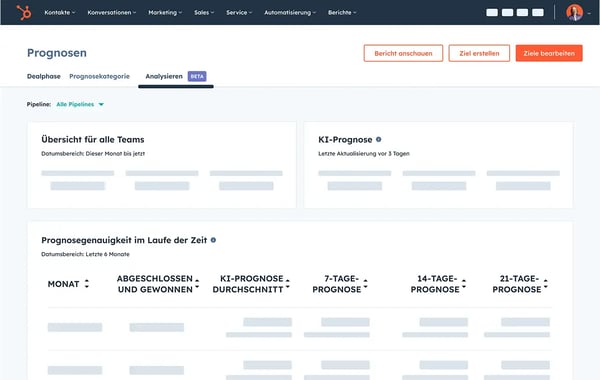Open the Kontakte menu
Viewport: 600px width, 380px height.
tap(60, 13)
